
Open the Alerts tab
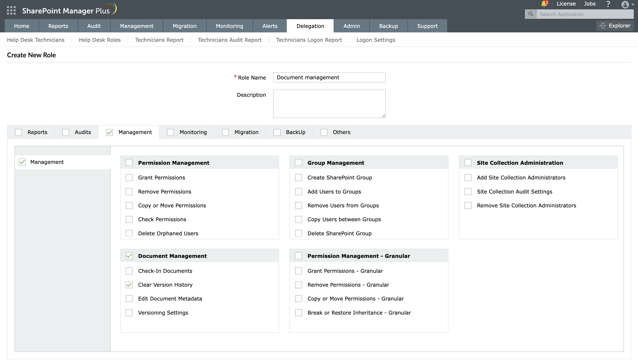click(x=270, y=26)
